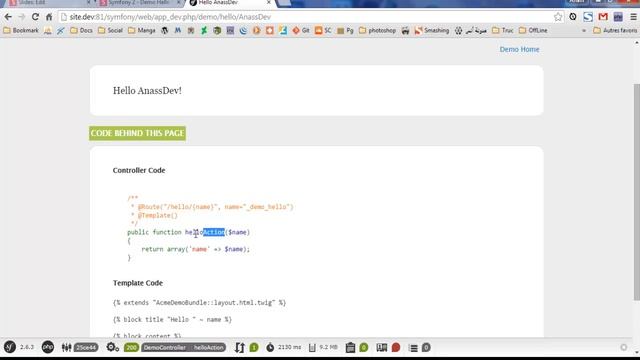Close the Symfony debug toolbar
Image resolution: width=640 pixels, height=360 pixels.
point(624,347)
